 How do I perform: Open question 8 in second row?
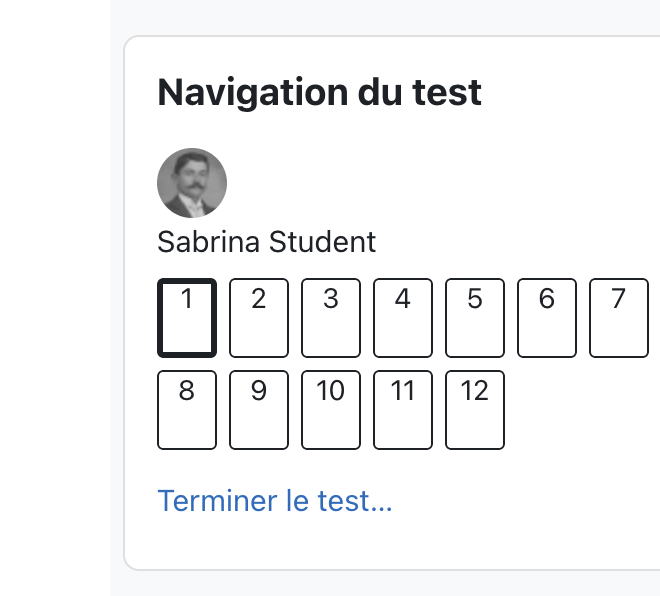187,410
